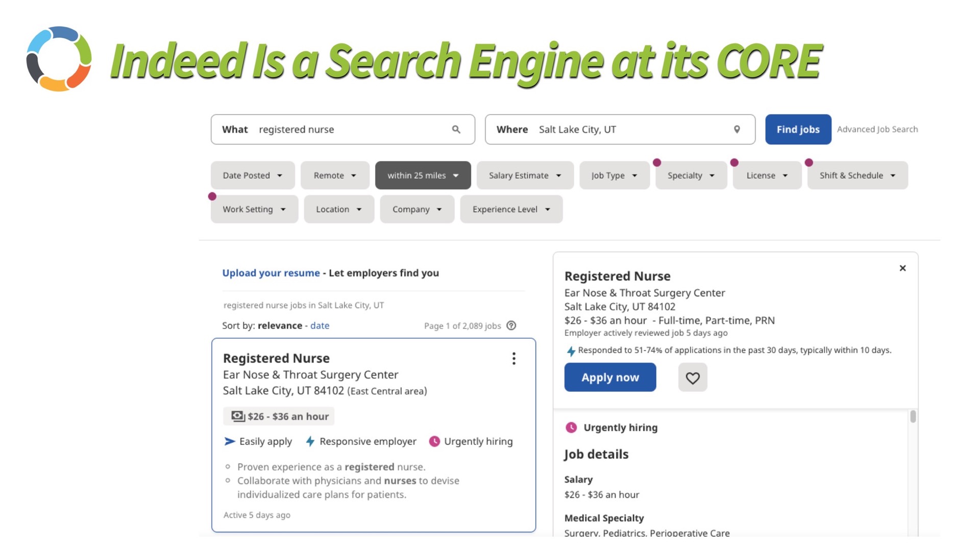The width and height of the screenshot is (980, 551).
Task: Click the location pin icon
Action: 737,130
